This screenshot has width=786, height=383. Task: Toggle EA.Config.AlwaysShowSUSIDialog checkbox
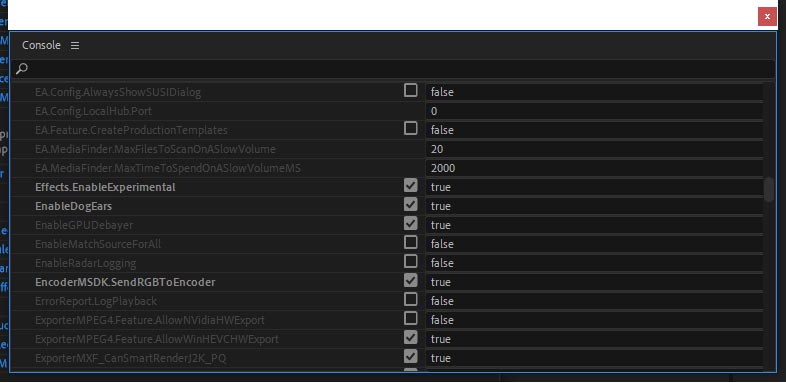point(411,91)
